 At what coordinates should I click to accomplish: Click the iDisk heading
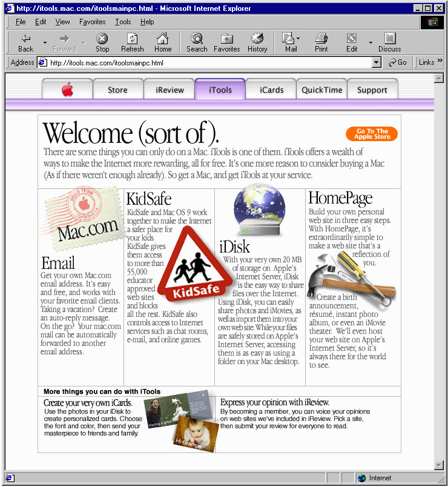coord(234,247)
